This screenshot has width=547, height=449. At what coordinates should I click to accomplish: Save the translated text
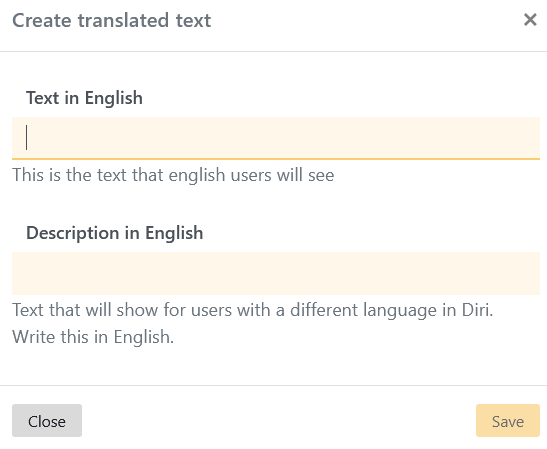tap(508, 421)
